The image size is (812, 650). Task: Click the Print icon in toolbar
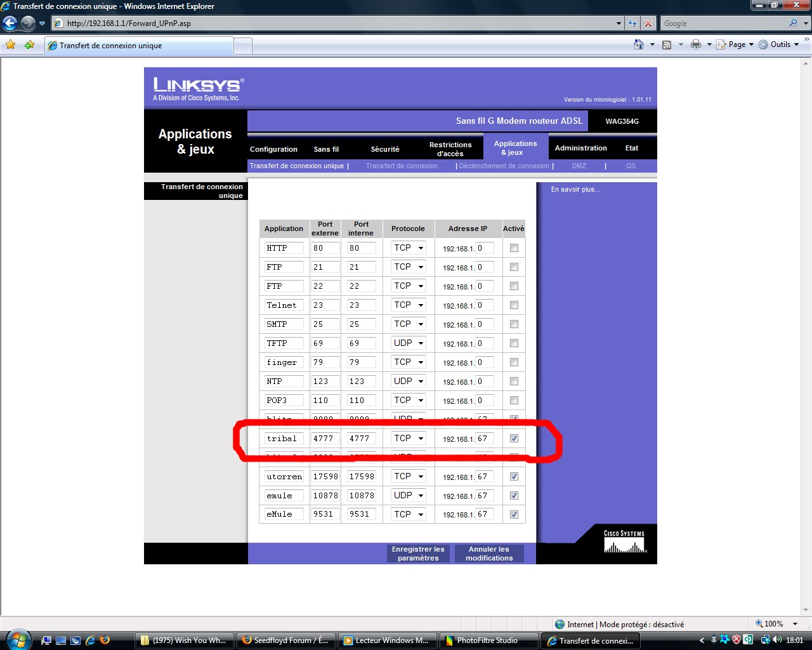pyautogui.click(x=696, y=44)
